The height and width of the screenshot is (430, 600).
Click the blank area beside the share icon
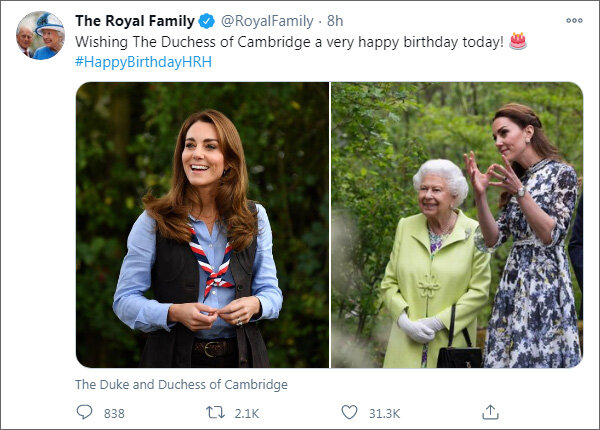(x=543, y=412)
